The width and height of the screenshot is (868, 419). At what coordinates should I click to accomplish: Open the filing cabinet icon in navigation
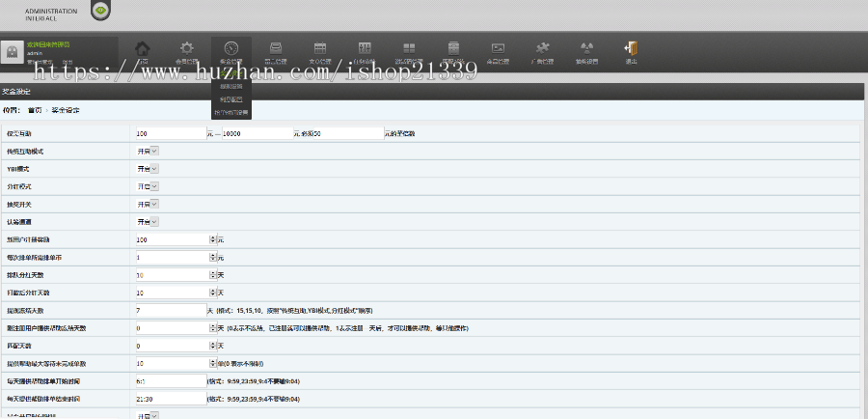[453, 48]
